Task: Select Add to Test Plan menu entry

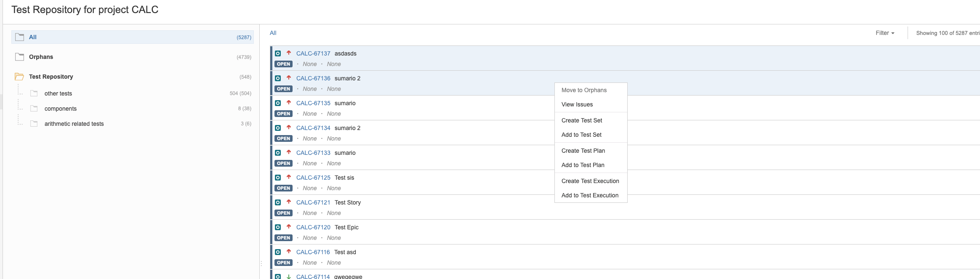Action: point(583,165)
